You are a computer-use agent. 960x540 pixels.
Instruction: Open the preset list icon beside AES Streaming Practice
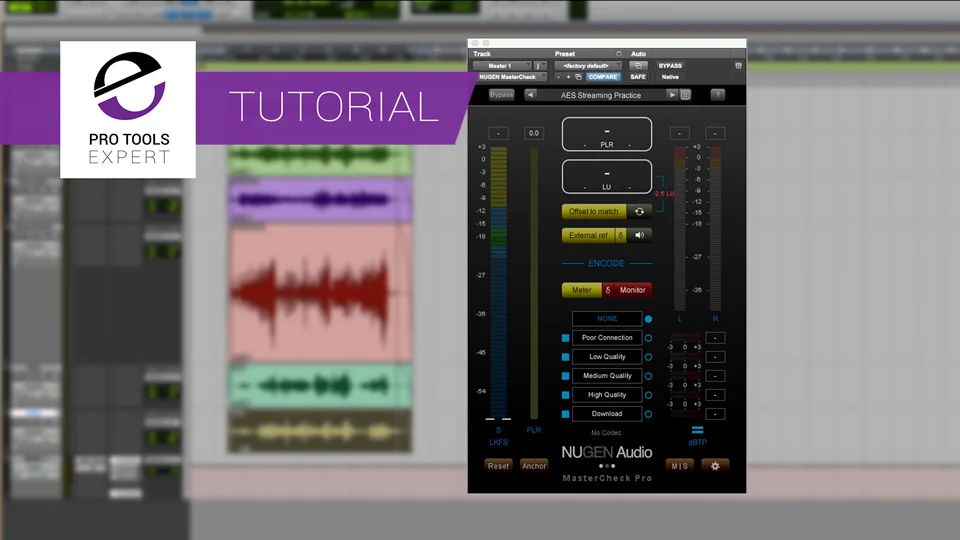coord(686,95)
